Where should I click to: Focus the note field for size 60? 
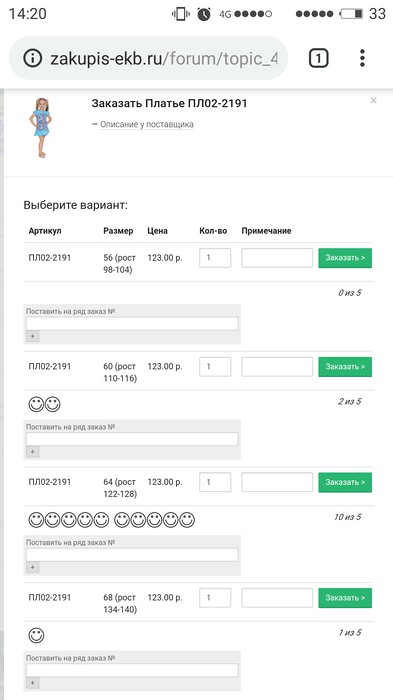point(277,367)
